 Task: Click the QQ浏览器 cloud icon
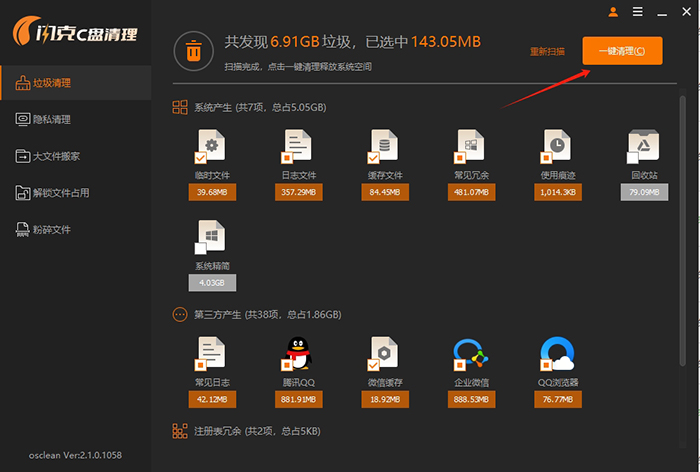point(557,353)
